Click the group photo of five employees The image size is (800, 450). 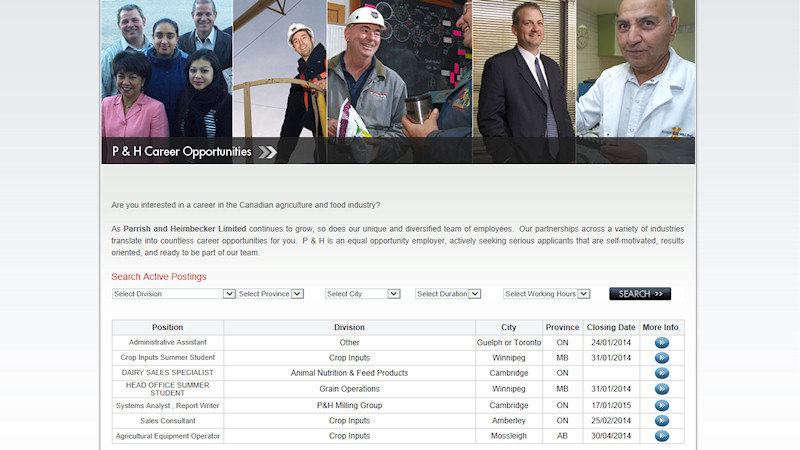click(x=167, y=69)
